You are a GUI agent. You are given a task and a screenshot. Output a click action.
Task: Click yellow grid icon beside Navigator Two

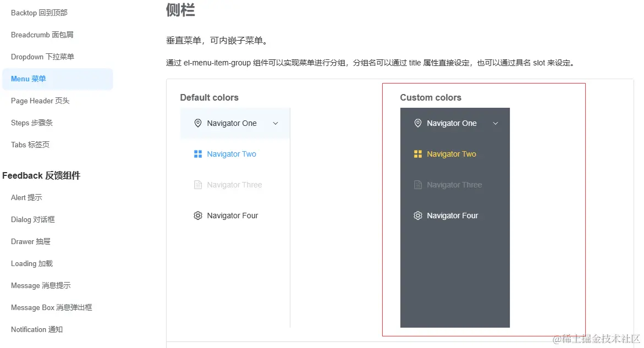pos(418,154)
